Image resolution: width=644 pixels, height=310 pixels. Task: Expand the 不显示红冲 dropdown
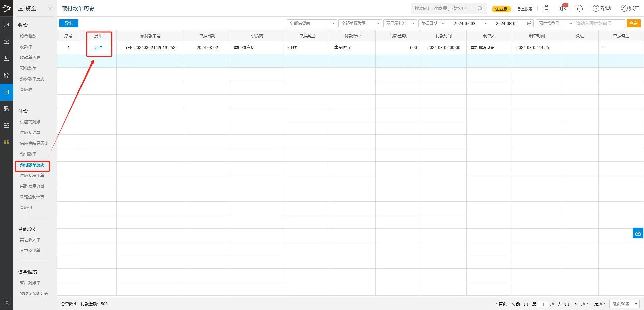[x=400, y=23]
